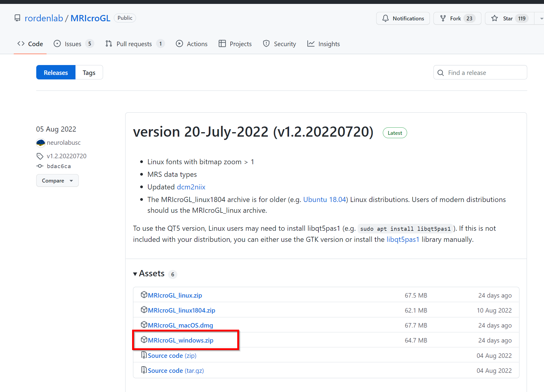544x392 pixels.
Task: Click the Actions play icon
Action: pyautogui.click(x=179, y=44)
